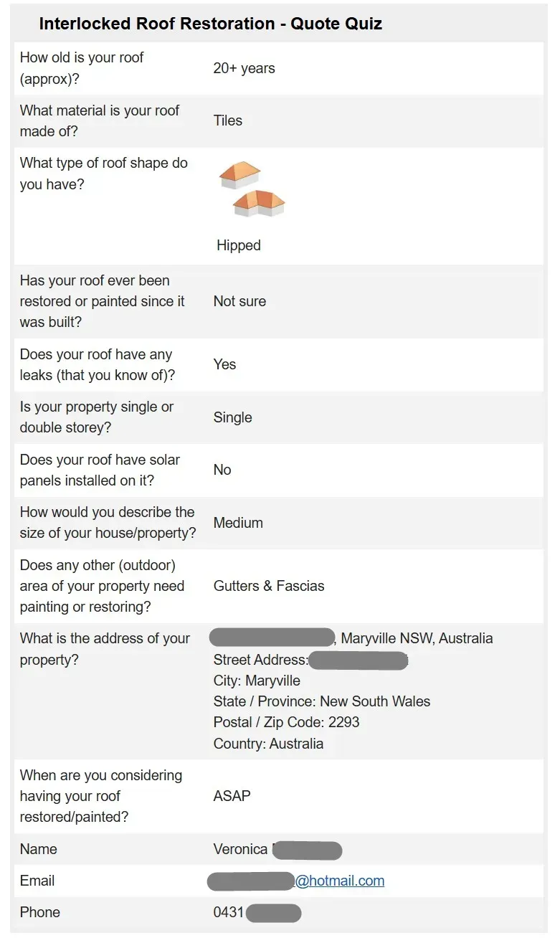
Task: Click the 'Not sure' restoration answer
Action: click(239, 301)
